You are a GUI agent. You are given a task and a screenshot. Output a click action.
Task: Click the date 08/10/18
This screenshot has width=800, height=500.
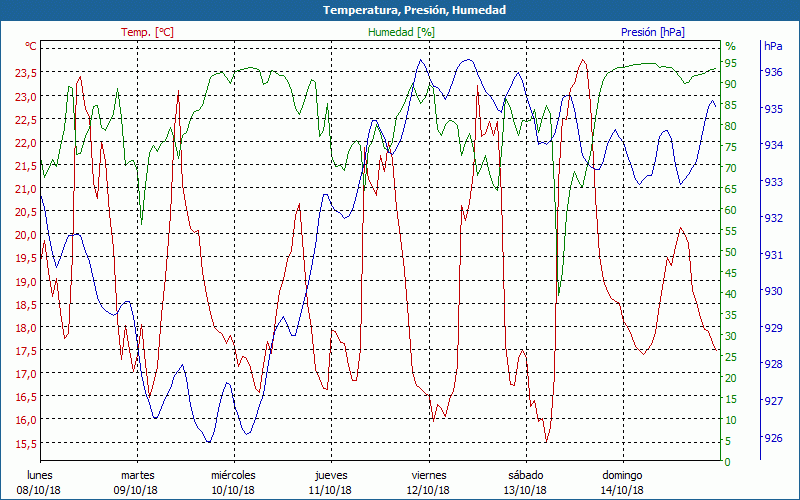tap(38, 490)
